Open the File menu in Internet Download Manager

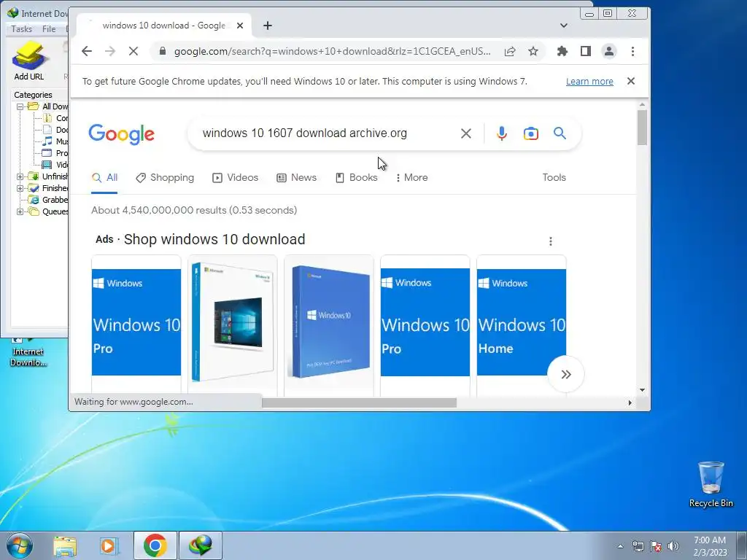click(49, 29)
